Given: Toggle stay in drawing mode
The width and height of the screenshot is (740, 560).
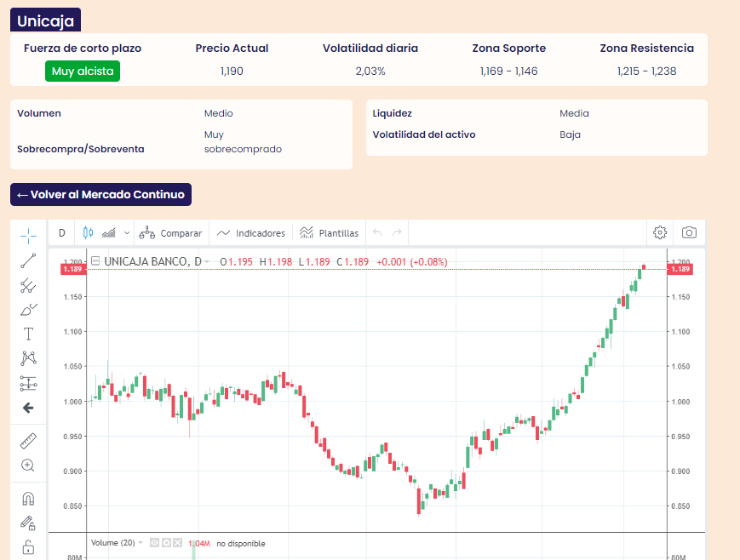Looking at the screenshot, I should click(28, 523).
